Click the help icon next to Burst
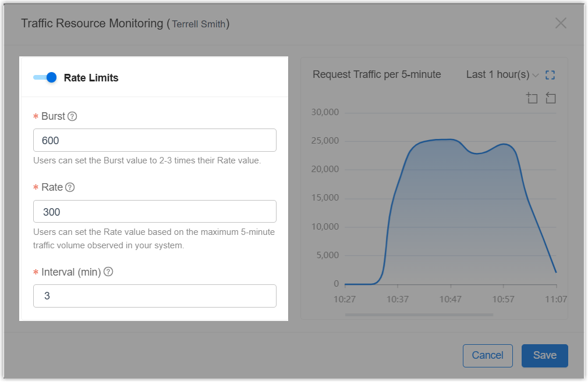Viewport: 588px width, 382px height. [72, 116]
